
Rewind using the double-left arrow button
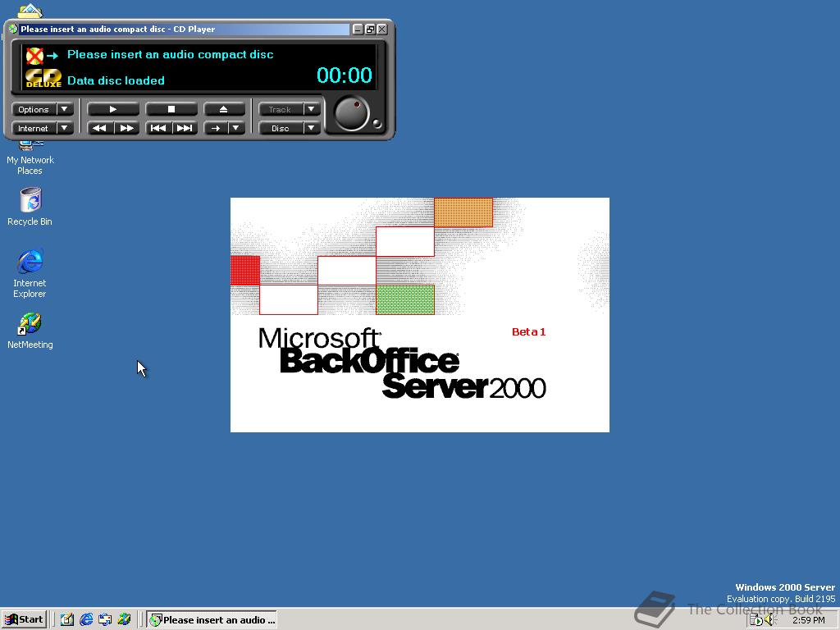coord(99,128)
